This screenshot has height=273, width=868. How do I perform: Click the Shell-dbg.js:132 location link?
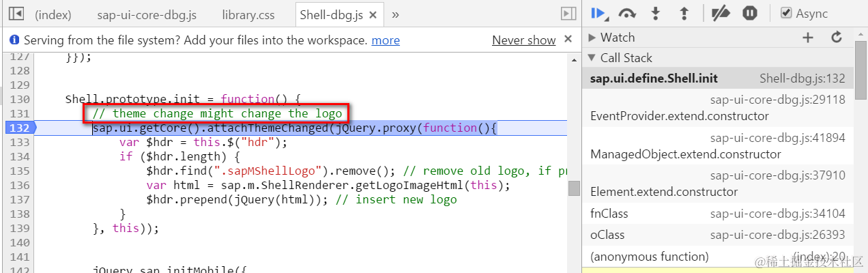point(802,78)
